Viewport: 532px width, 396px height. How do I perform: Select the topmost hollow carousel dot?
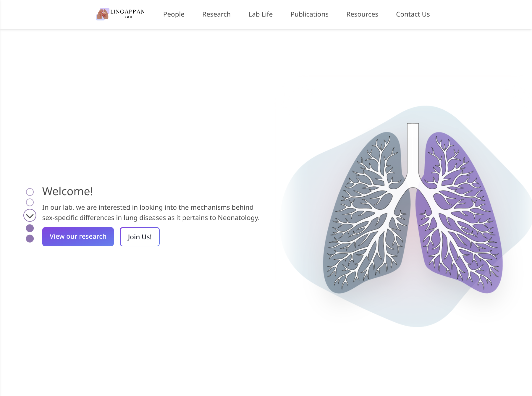pyautogui.click(x=30, y=192)
